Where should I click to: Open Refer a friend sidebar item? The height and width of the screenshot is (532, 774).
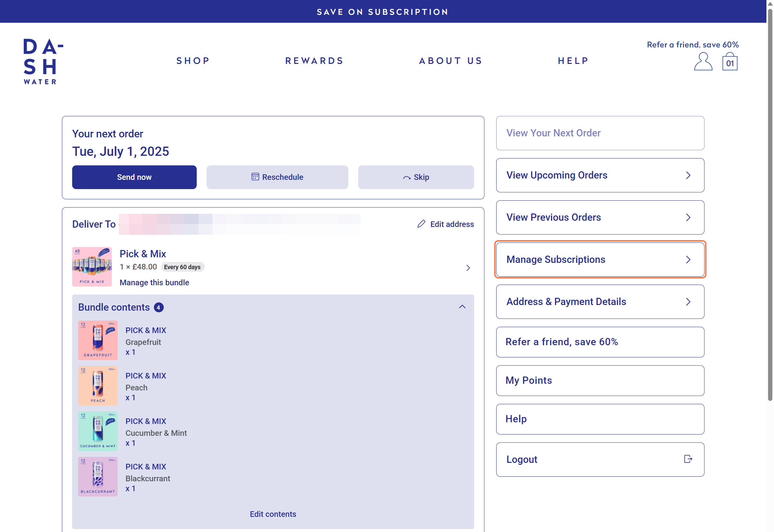600,342
